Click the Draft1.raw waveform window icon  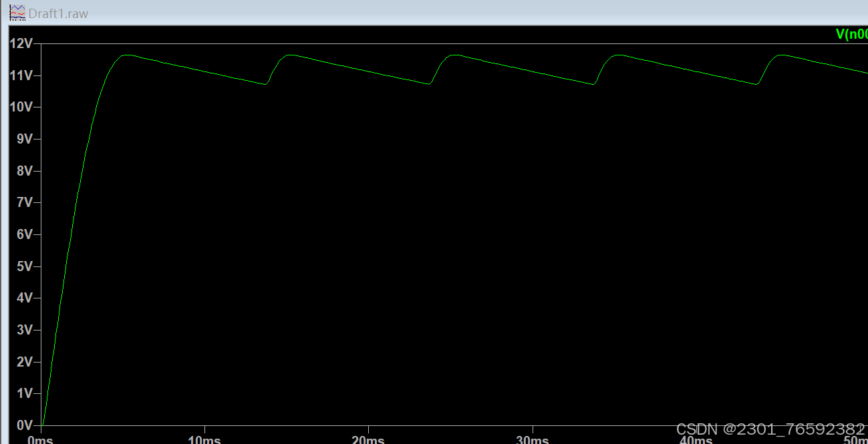pyautogui.click(x=17, y=12)
